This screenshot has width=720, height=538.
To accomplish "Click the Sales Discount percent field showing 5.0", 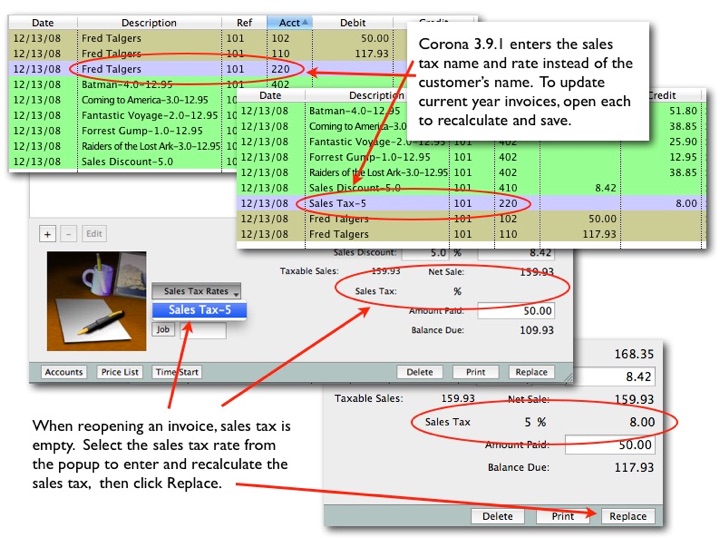I will (425, 253).
